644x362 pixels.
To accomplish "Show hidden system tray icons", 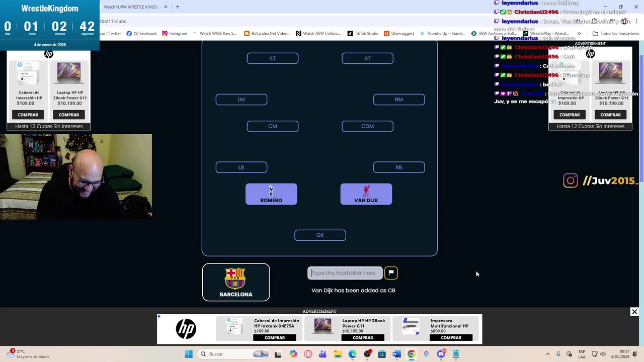I will (547, 354).
